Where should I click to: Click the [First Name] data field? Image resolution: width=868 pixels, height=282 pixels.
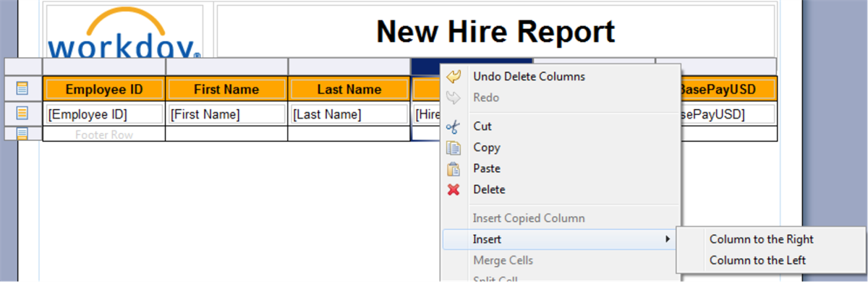pyautogui.click(x=226, y=114)
